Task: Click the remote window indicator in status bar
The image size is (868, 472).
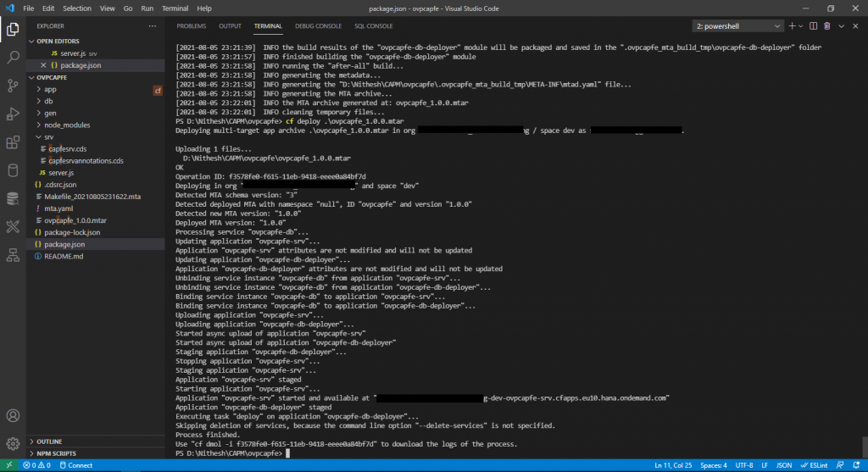Action: click(x=8, y=465)
